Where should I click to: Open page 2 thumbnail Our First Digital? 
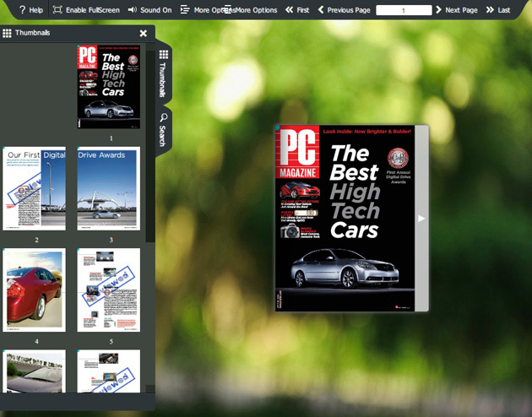click(x=35, y=188)
